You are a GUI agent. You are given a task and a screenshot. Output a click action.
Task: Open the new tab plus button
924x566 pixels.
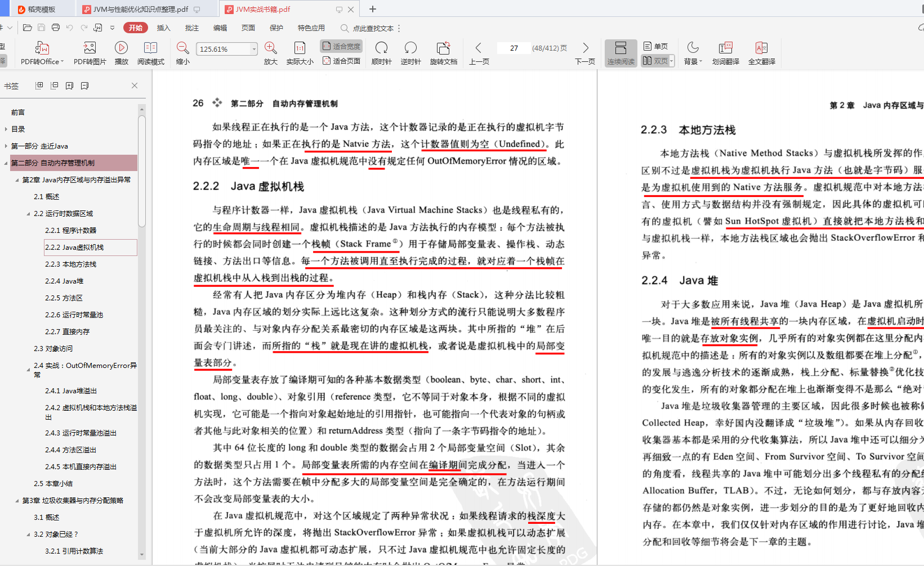(373, 9)
